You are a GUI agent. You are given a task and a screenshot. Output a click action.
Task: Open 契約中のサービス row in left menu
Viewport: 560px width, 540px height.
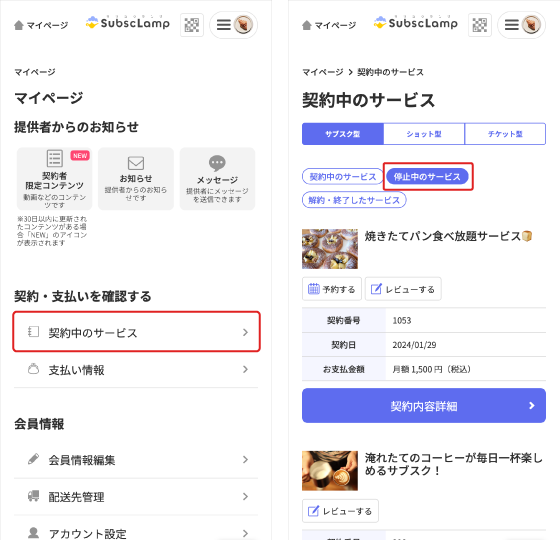point(136,332)
